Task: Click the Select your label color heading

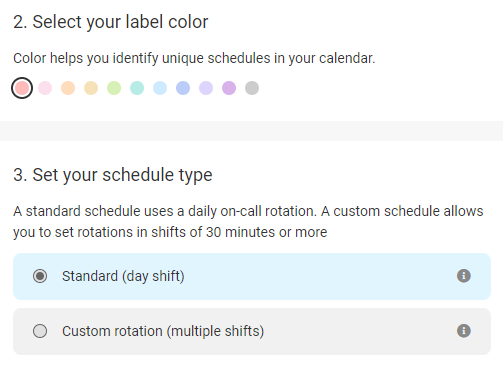Action: 111,22
